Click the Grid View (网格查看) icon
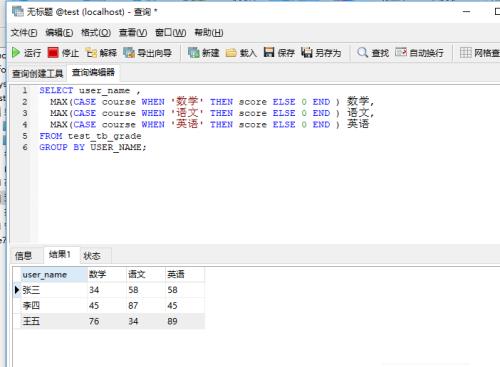This screenshot has width=500, height=367. pyautogui.click(x=466, y=52)
